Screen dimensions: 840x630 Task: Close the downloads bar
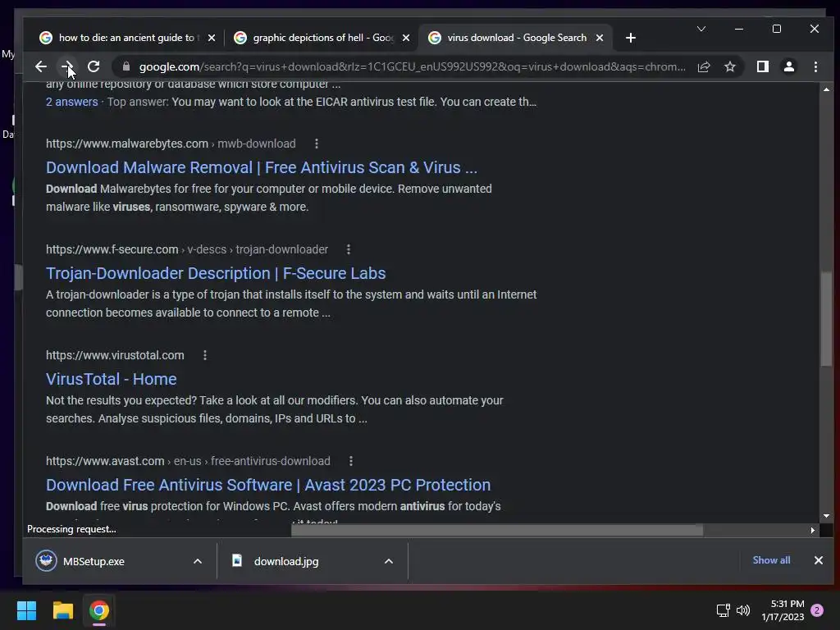click(x=818, y=560)
